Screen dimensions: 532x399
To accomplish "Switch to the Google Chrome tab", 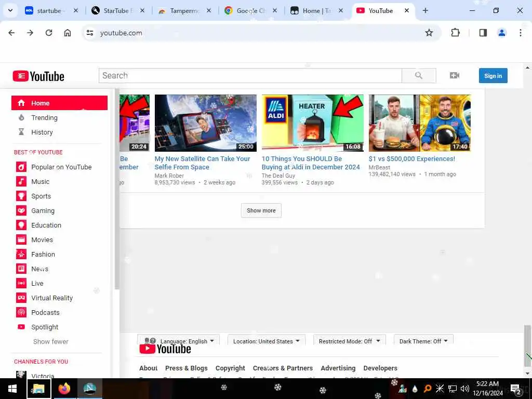I will pyautogui.click(x=250, y=10).
